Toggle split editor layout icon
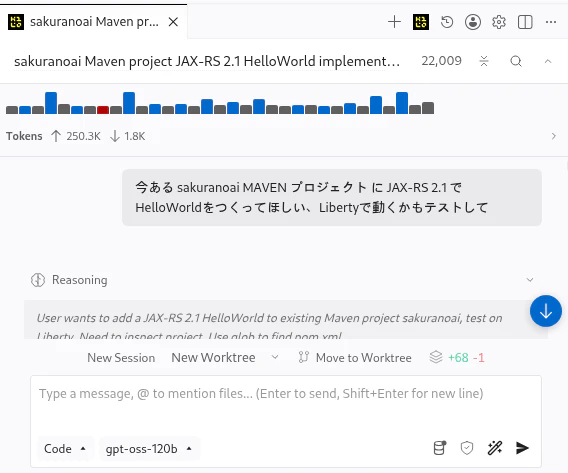568x473 pixels. pos(525,22)
